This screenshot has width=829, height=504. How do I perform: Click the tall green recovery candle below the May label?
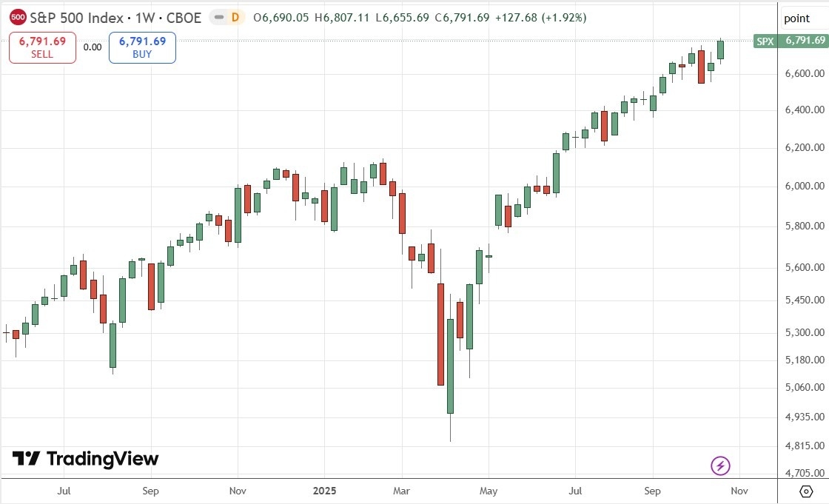[x=449, y=366]
